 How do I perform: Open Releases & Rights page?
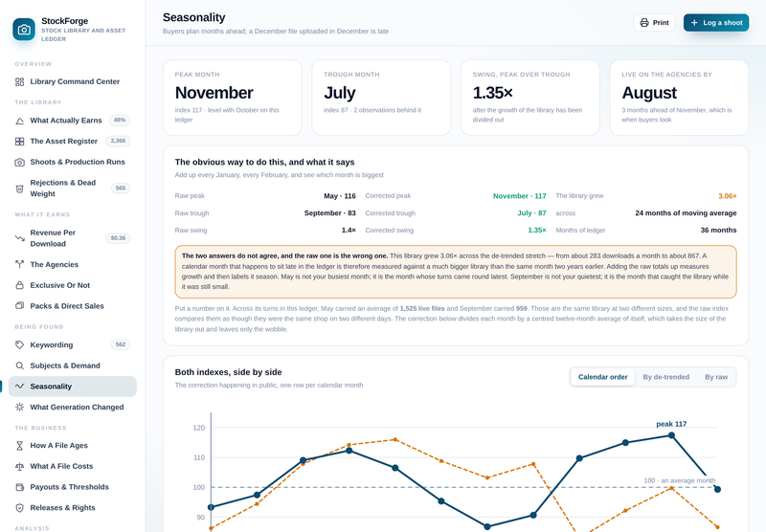click(x=73, y=508)
